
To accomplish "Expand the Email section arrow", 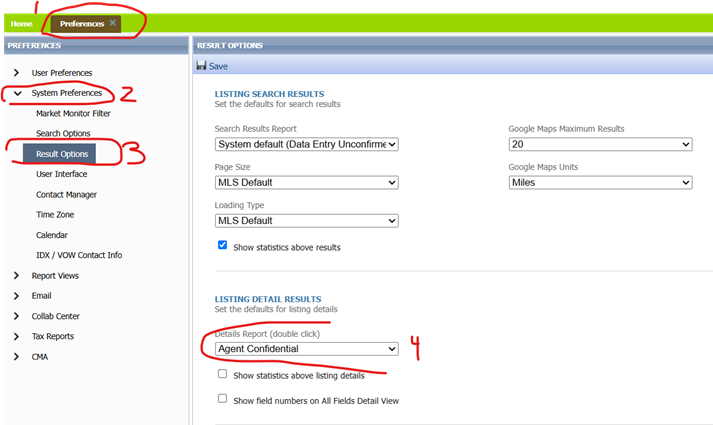I will [x=17, y=296].
